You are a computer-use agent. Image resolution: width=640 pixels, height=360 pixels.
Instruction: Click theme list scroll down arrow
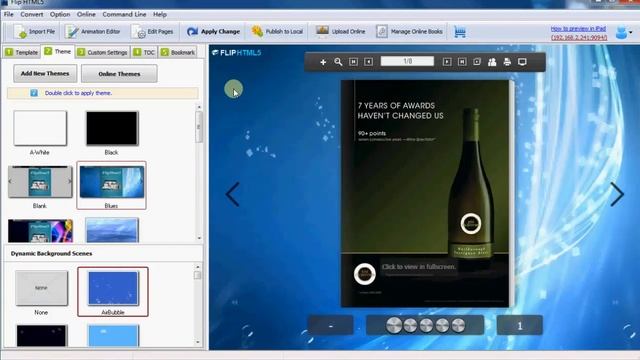(x=199, y=238)
